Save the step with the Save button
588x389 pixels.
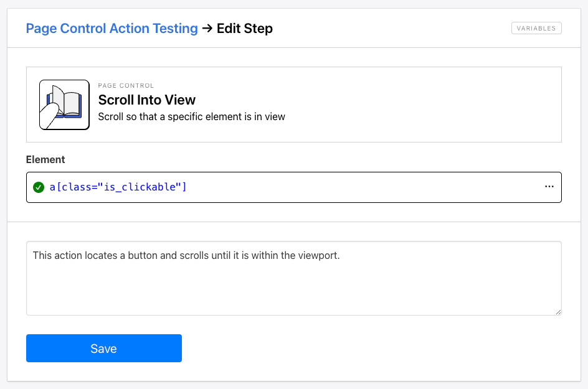point(104,348)
